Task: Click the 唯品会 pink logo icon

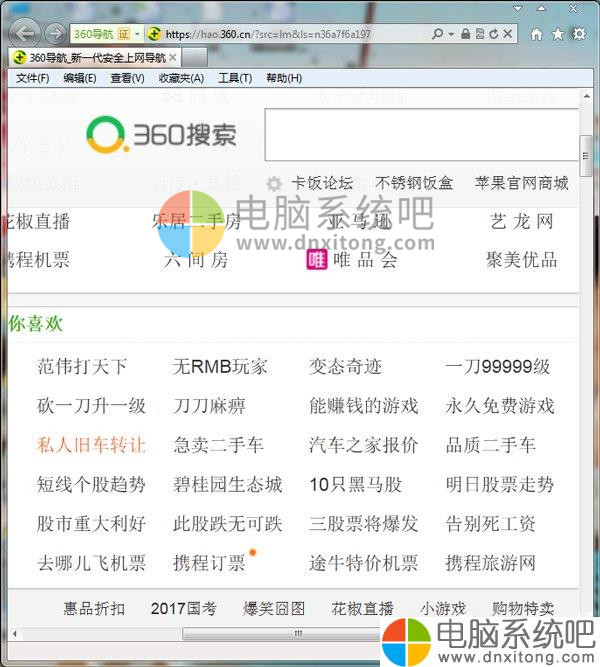Action: [x=317, y=259]
